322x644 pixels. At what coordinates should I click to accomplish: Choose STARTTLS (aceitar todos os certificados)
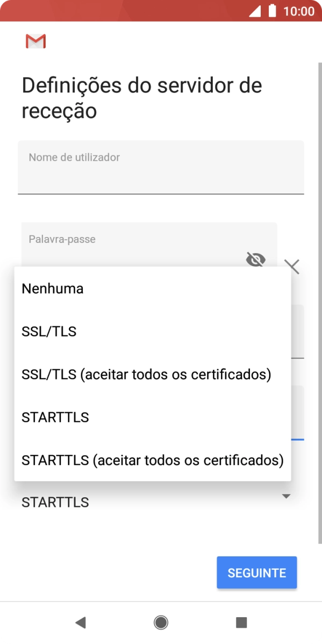point(152,460)
